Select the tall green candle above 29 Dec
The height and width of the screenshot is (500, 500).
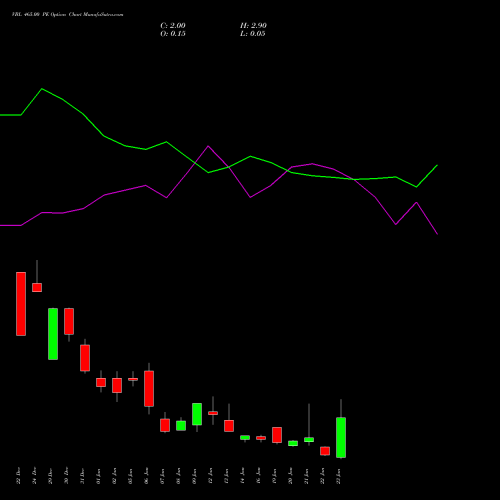tap(53, 334)
